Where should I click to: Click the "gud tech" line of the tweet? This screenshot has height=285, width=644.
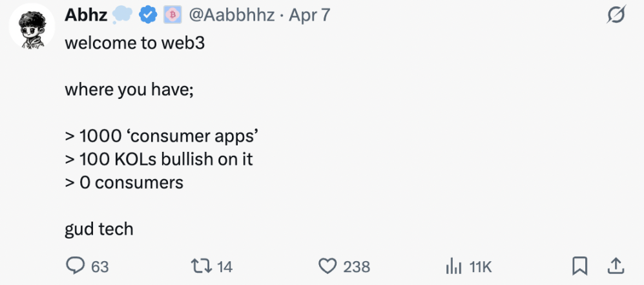coord(99,229)
